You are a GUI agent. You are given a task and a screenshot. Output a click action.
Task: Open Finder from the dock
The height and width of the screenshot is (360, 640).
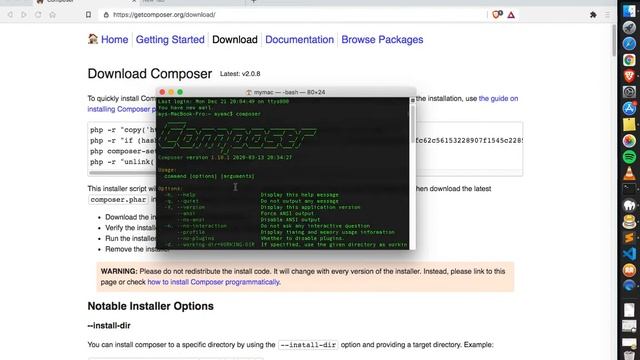click(629, 11)
